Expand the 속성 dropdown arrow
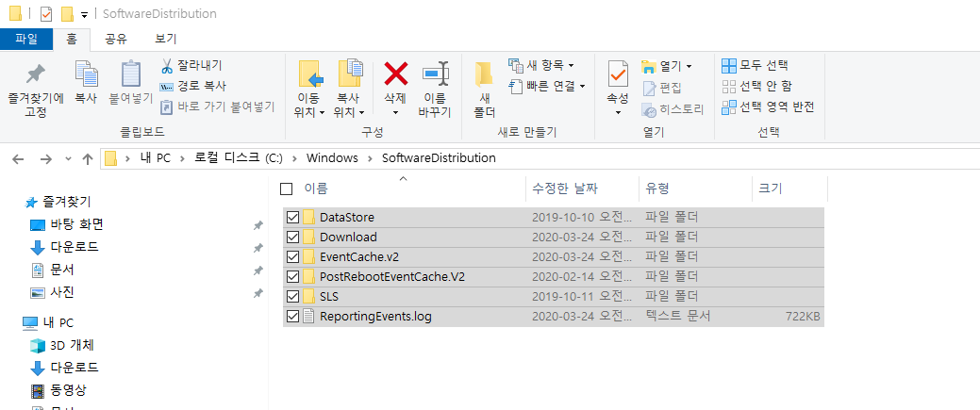980x410 pixels. 618,112
